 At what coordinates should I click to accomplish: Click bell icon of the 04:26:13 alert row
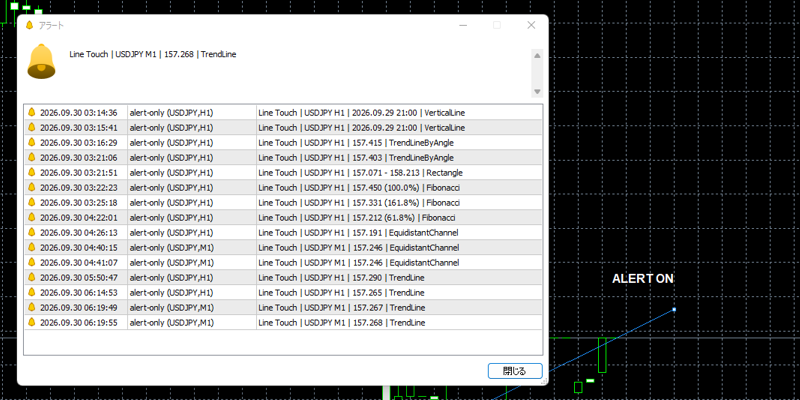point(32,233)
